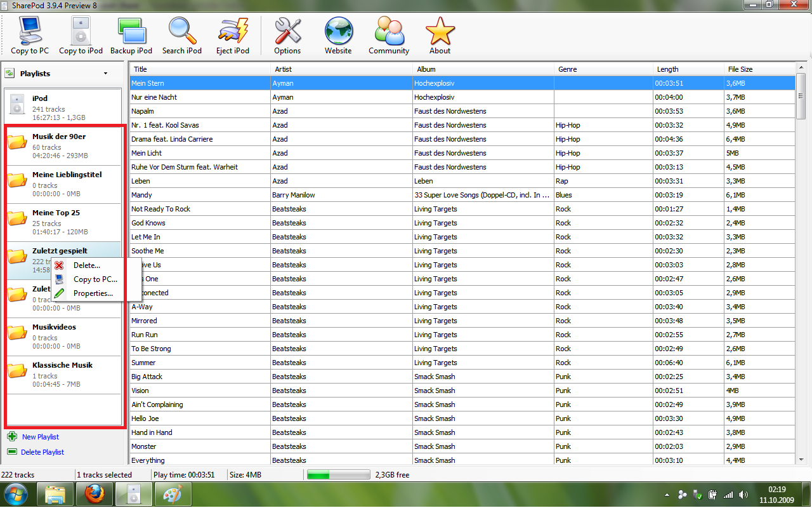This screenshot has height=508, width=812.
Task: Click the network signal tray icon
Action: (x=728, y=495)
